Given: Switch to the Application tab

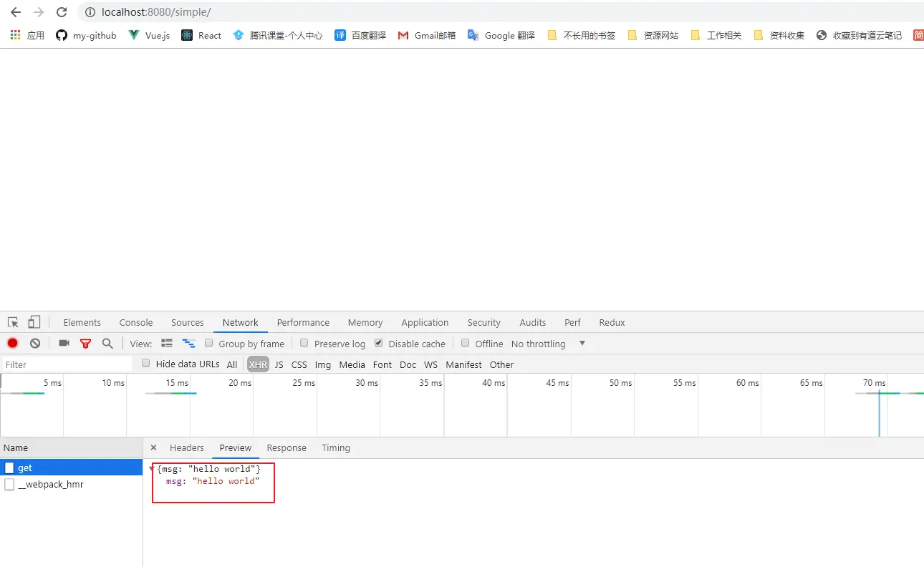Looking at the screenshot, I should tap(425, 322).
